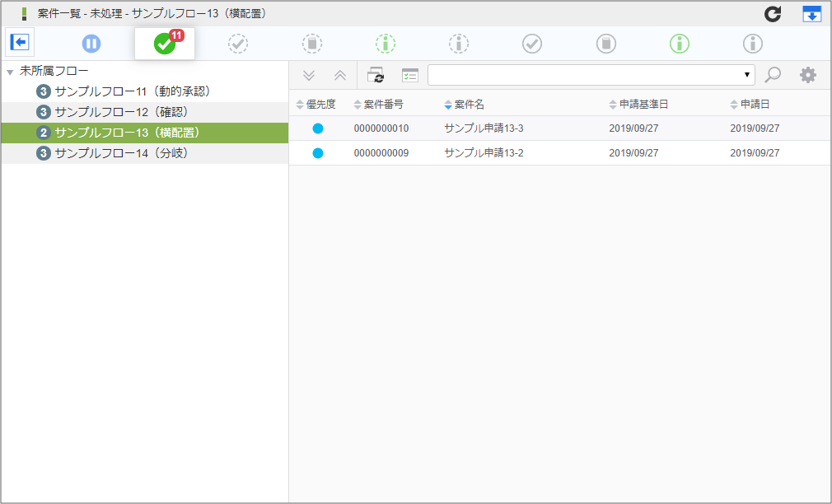This screenshot has height=504, width=832.
Task: Collapse the left flow tree panel
Action: (x=20, y=42)
